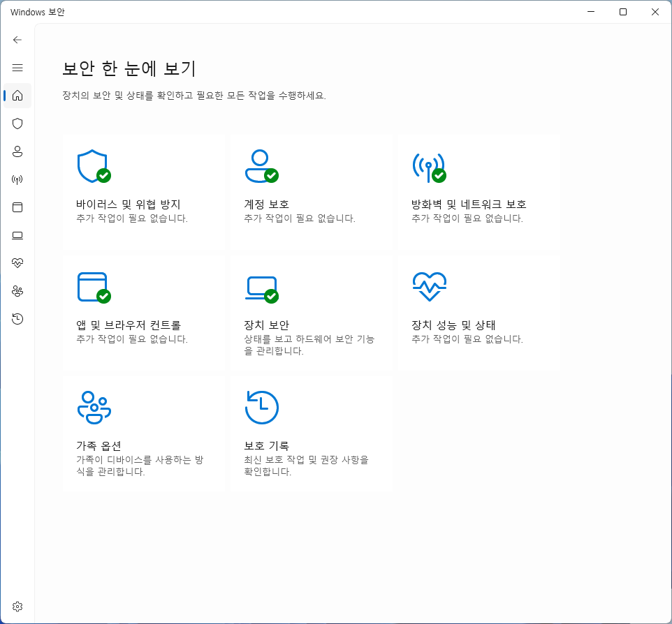Click '가족이 디바이스를 사용하는 방식을 관리합니다.' text
The image size is (672, 624).
(140, 466)
